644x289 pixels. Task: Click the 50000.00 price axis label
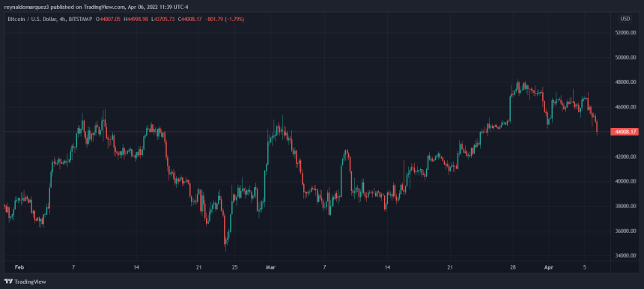[x=625, y=58]
